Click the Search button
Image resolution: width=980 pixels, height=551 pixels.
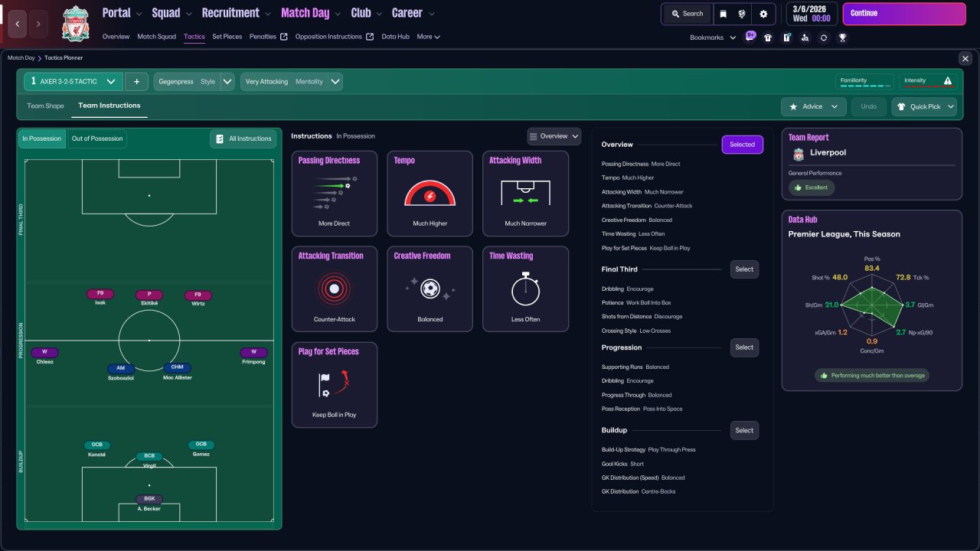pyautogui.click(x=686, y=14)
